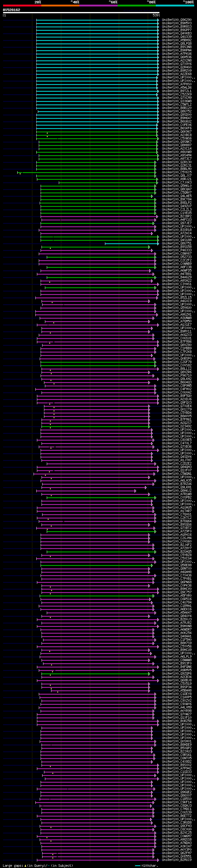Image resolution: width=197 pixels, height=868 pixels.
Task: Select hit label UniRef100_A1X1E7
Action: click(177, 325)
